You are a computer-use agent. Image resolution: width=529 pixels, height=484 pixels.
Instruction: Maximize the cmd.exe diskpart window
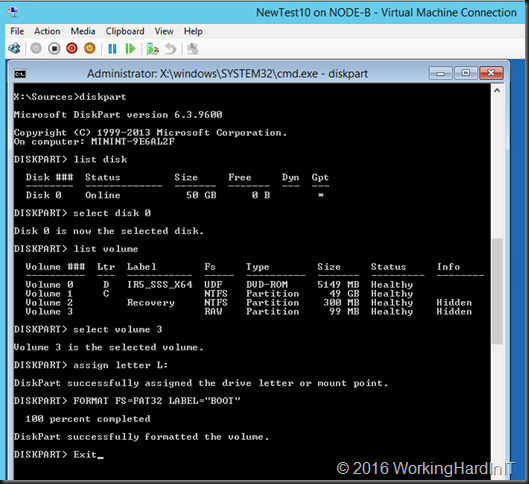(466, 73)
